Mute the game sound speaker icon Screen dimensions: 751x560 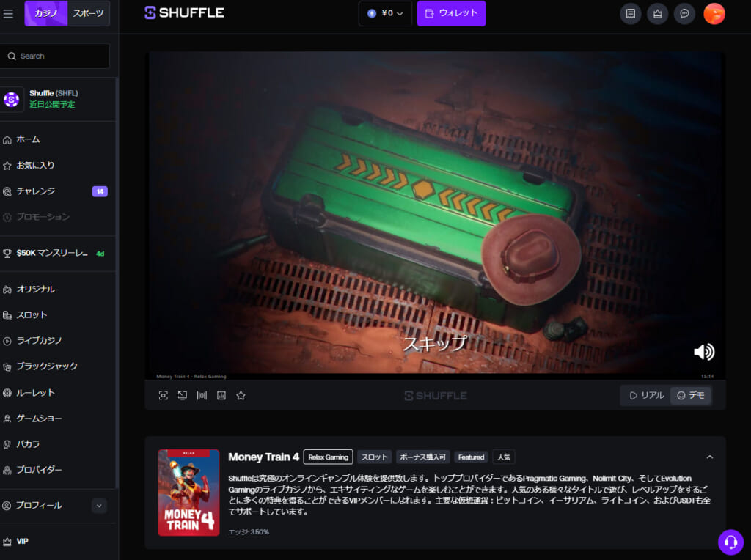click(x=704, y=352)
